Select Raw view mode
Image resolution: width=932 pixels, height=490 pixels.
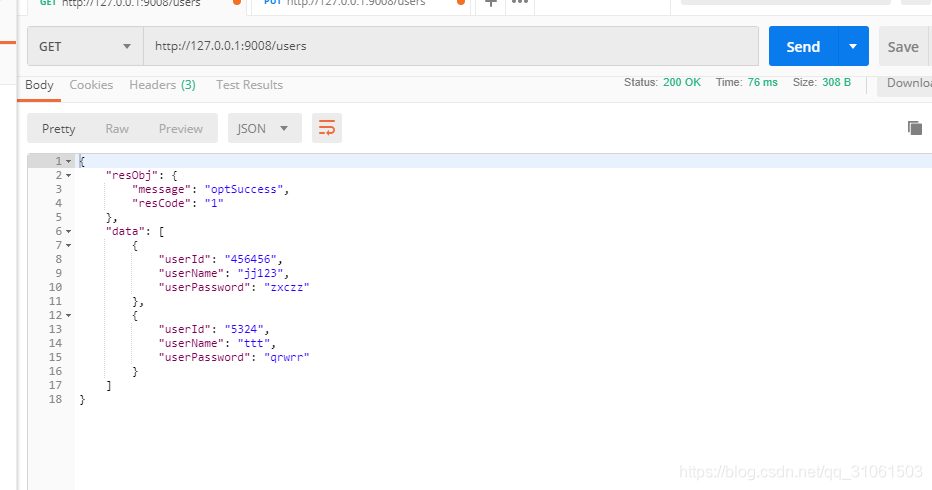click(117, 128)
